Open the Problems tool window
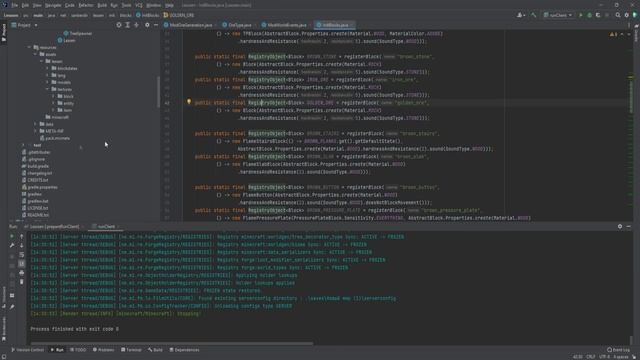 [x=104, y=350]
